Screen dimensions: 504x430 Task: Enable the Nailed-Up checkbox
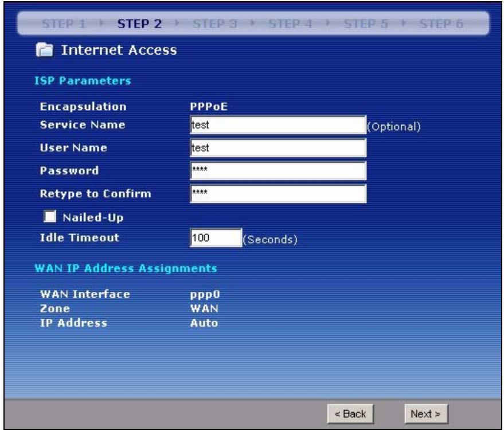coord(50,216)
